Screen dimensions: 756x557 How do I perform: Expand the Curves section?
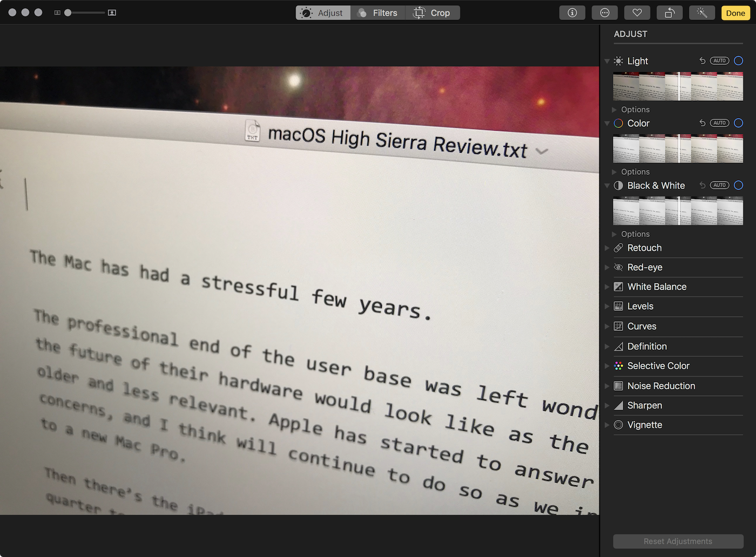click(607, 326)
